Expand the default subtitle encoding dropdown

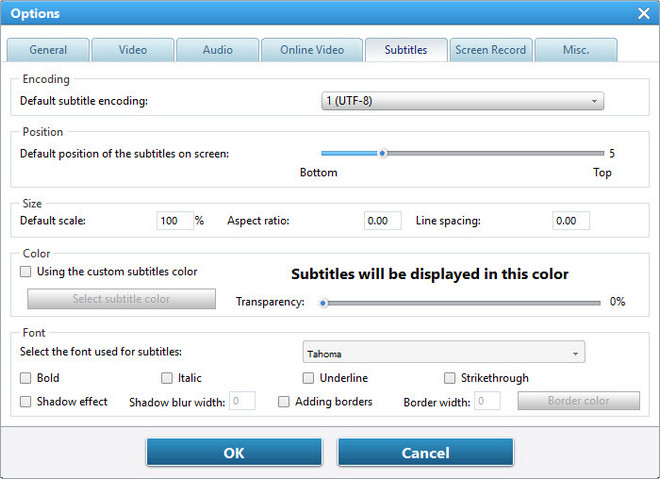coord(462,101)
